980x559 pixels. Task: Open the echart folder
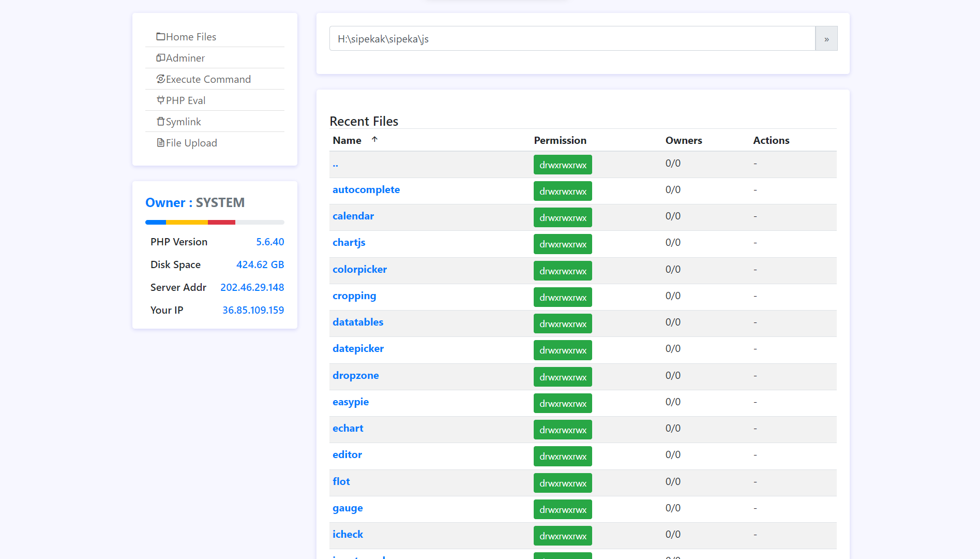tap(348, 429)
